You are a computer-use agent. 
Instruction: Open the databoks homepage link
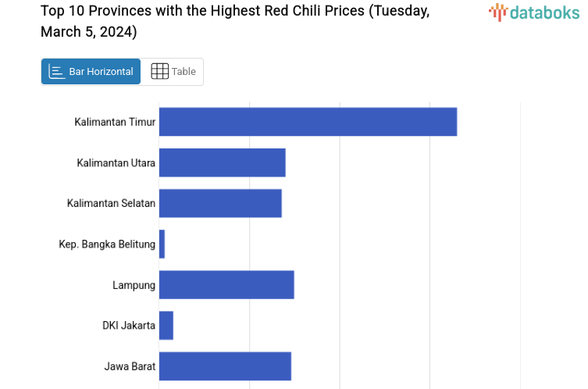click(x=535, y=12)
